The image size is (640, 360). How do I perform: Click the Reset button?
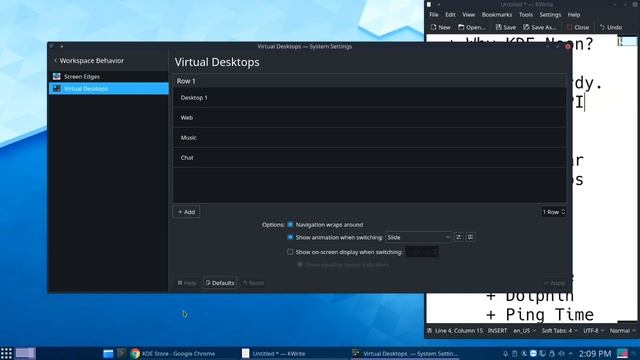coord(253,283)
